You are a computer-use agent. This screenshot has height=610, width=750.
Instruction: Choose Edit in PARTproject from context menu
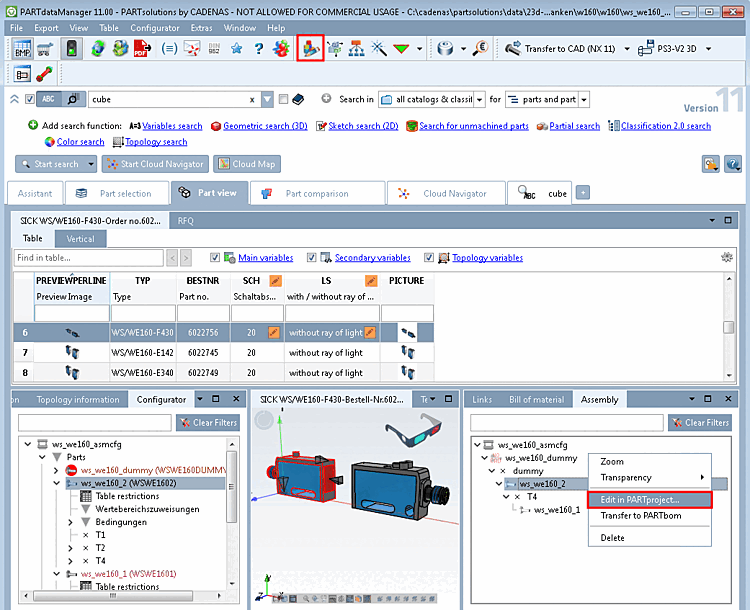(x=650, y=499)
